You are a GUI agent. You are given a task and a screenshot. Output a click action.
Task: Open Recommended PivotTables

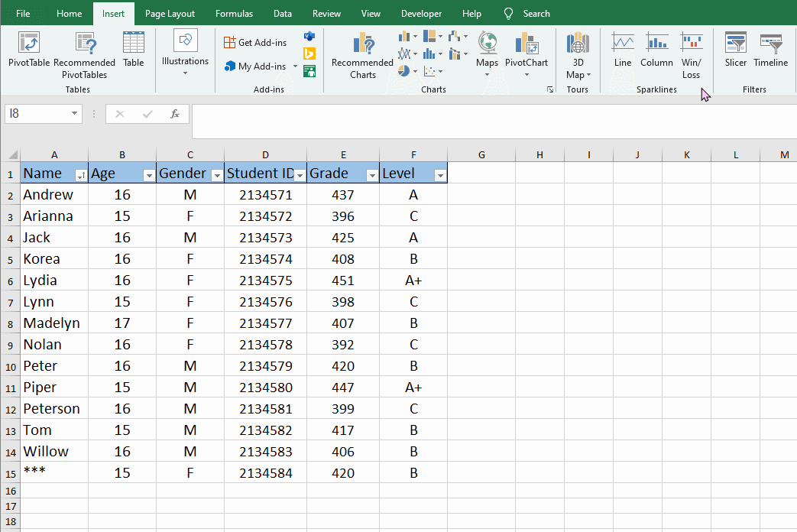pos(84,56)
